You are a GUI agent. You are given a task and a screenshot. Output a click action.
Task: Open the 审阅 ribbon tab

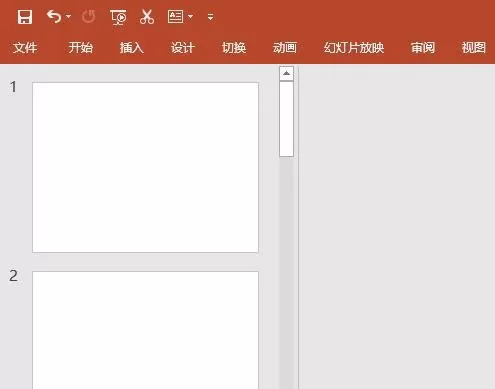pos(423,48)
